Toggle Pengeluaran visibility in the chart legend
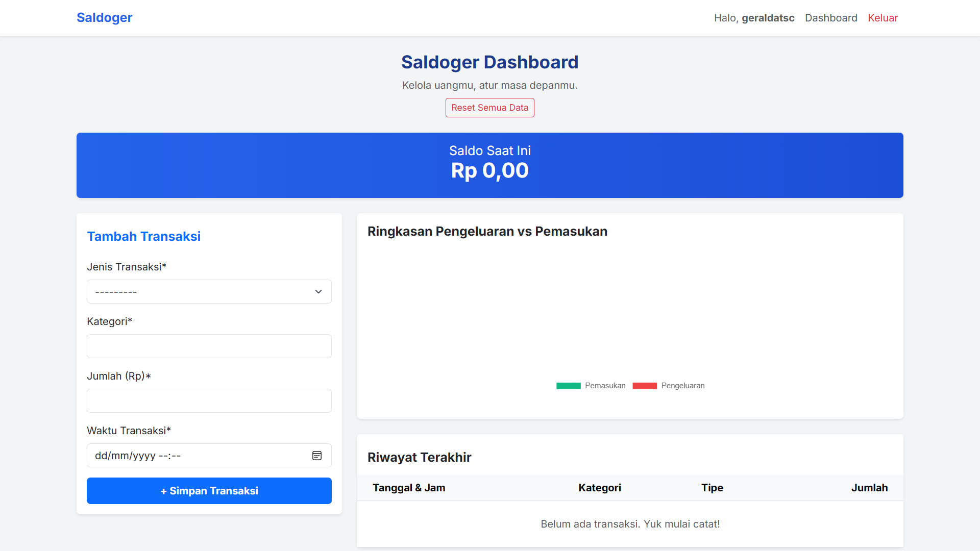980x551 pixels. click(683, 386)
